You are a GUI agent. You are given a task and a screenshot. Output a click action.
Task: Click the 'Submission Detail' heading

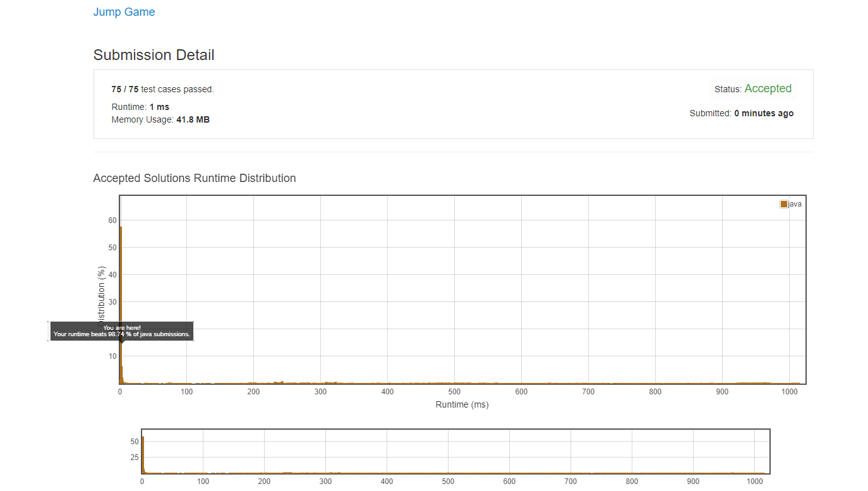coord(154,55)
